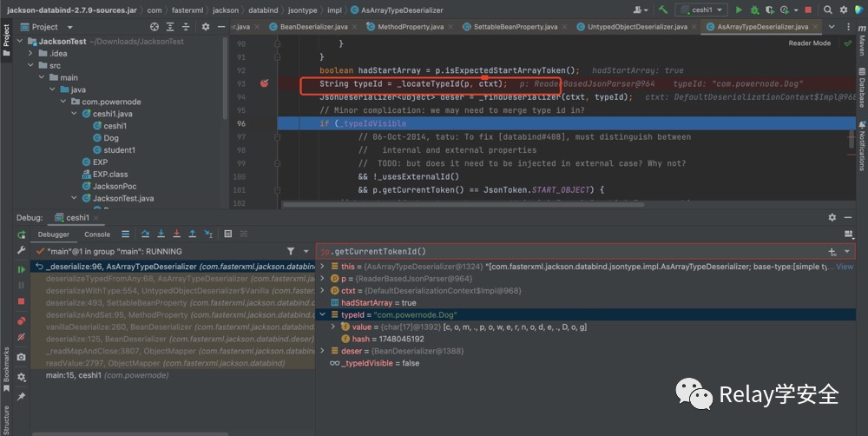The width and height of the screenshot is (868, 436).
Task: Resume program in debug side toolbar
Action: pyautogui.click(x=21, y=269)
